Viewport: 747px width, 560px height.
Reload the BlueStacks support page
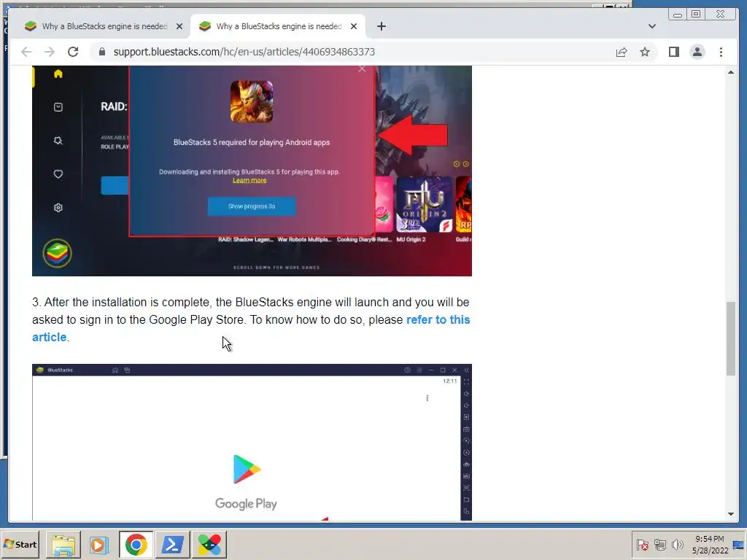tap(73, 52)
